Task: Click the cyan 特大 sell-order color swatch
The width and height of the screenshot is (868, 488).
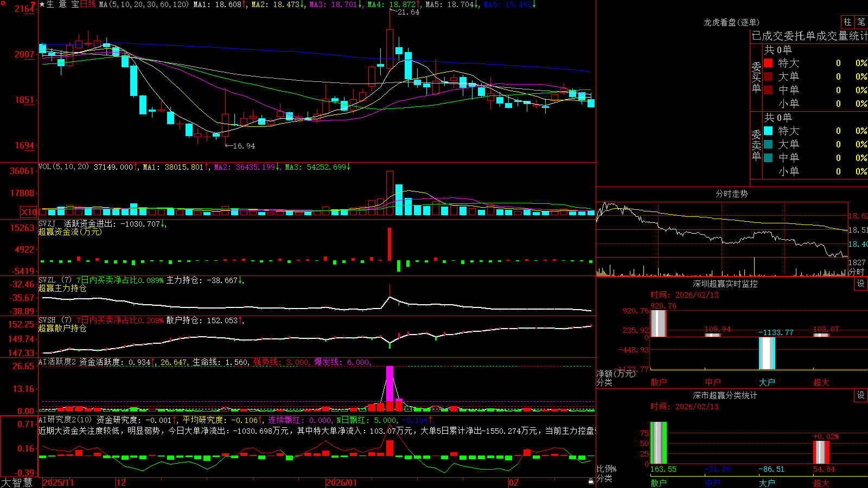Action: pyautogui.click(x=768, y=131)
